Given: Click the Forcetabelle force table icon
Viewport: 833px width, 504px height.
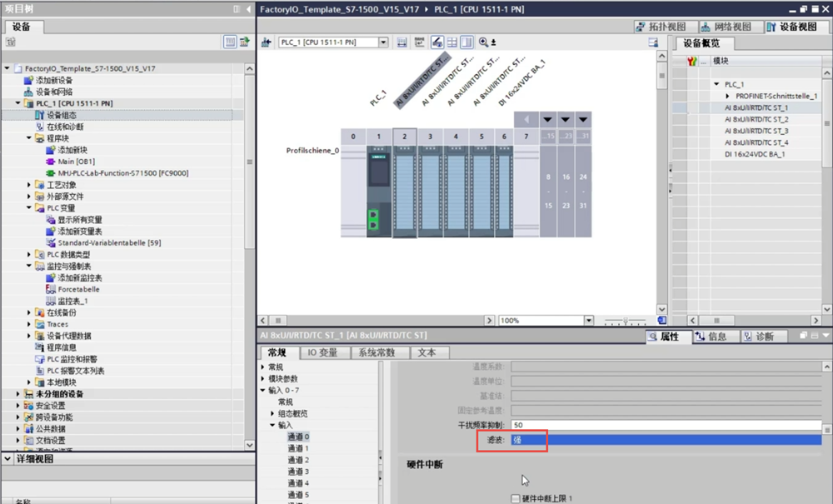Looking at the screenshot, I should [x=50, y=289].
